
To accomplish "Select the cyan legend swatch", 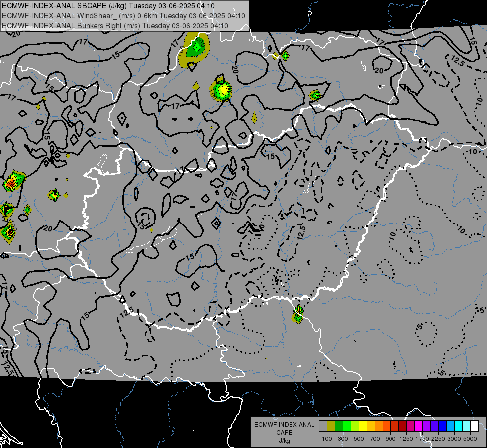I will (x=459, y=426).
